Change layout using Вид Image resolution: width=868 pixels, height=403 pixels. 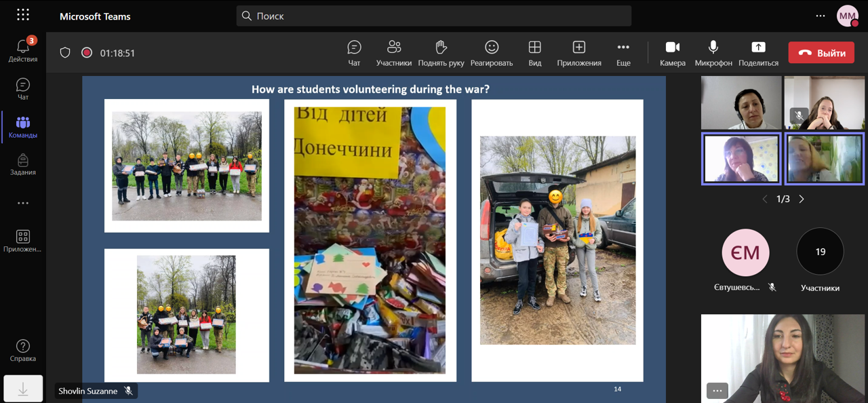pos(535,53)
